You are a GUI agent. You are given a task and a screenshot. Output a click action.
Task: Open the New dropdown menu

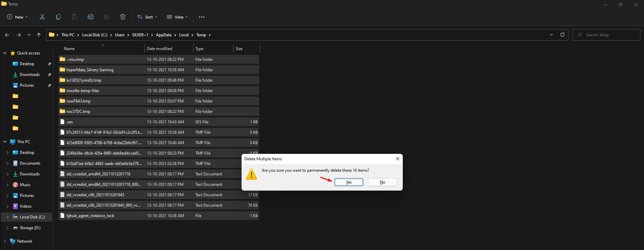click(17, 17)
